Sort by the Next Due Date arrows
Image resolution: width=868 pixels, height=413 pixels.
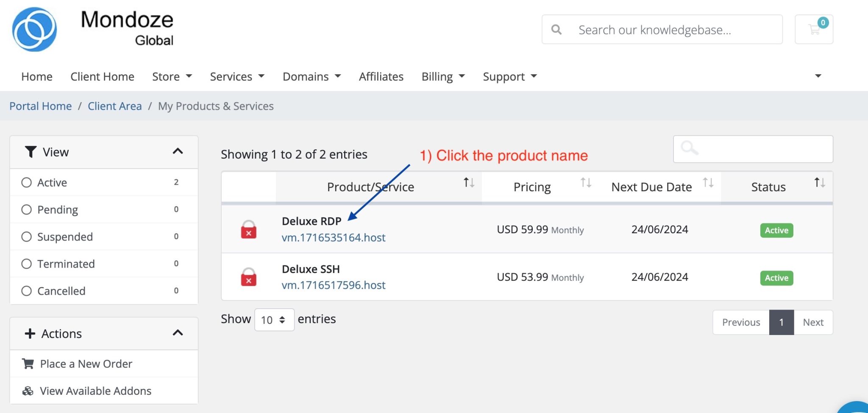(x=707, y=183)
